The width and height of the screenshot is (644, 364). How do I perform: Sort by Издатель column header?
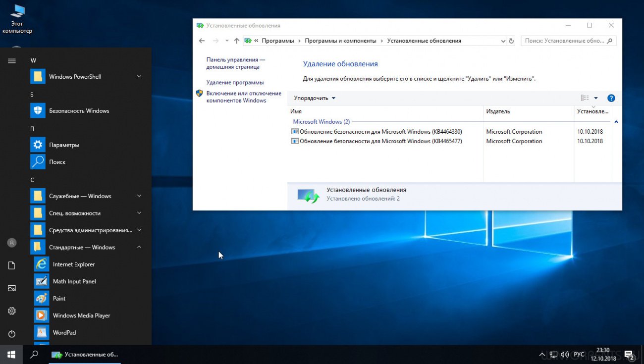click(x=529, y=111)
